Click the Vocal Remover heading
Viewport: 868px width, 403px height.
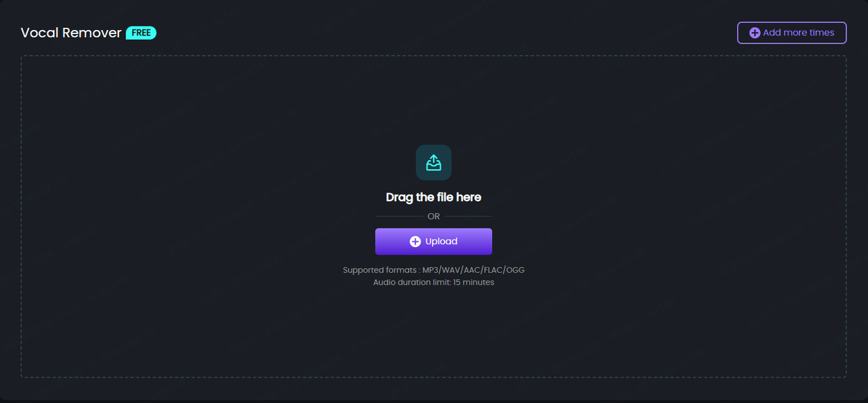71,33
